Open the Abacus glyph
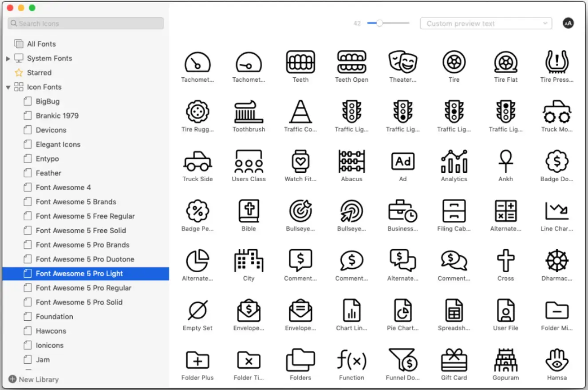The image size is (588, 390). (351, 161)
